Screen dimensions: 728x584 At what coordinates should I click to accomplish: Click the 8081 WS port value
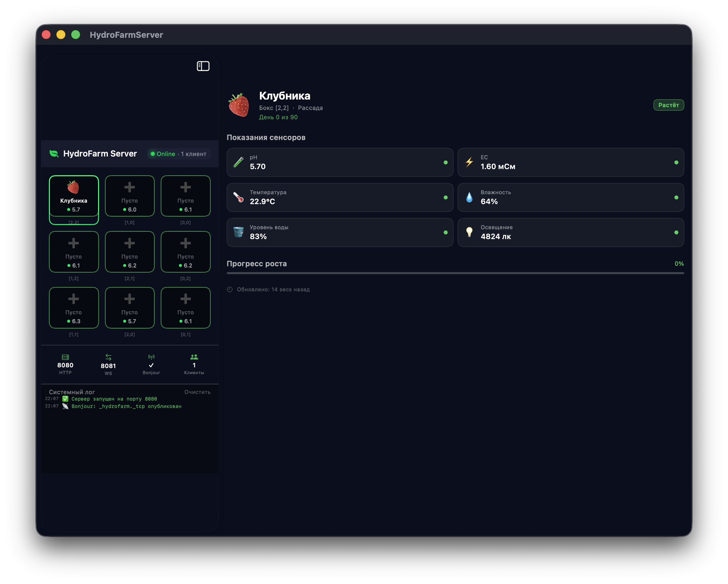(108, 366)
